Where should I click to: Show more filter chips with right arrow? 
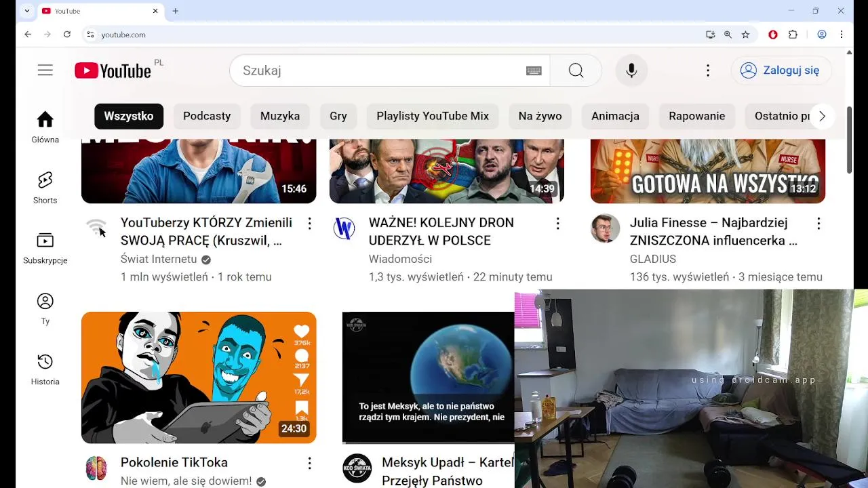pyautogui.click(x=822, y=116)
